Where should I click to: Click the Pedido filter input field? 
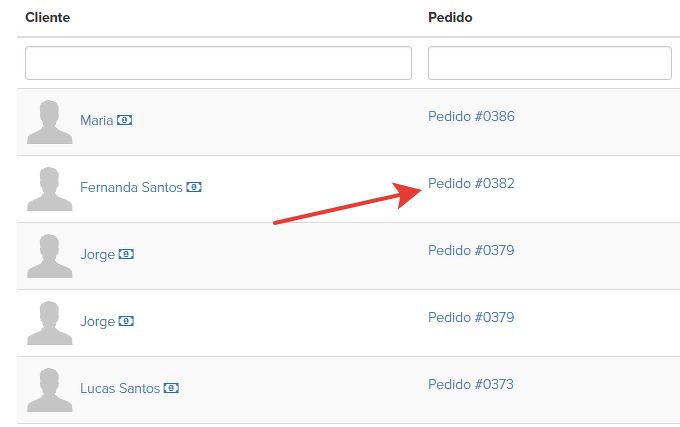click(x=549, y=63)
